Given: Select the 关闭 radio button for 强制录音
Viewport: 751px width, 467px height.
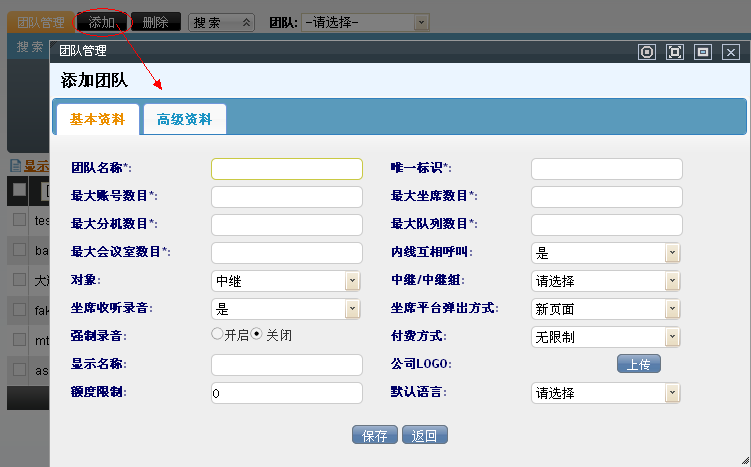Looking at the screenshot, I should (256, 335).
